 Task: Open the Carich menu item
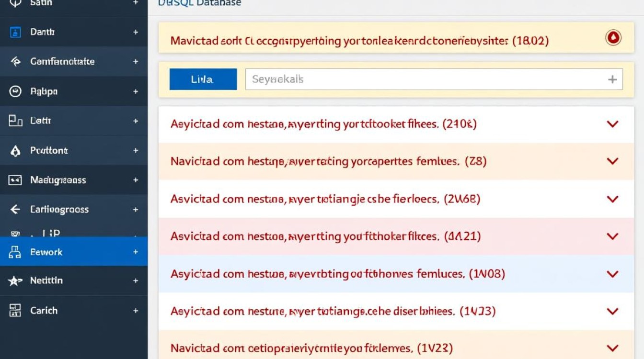click(74, 311)
